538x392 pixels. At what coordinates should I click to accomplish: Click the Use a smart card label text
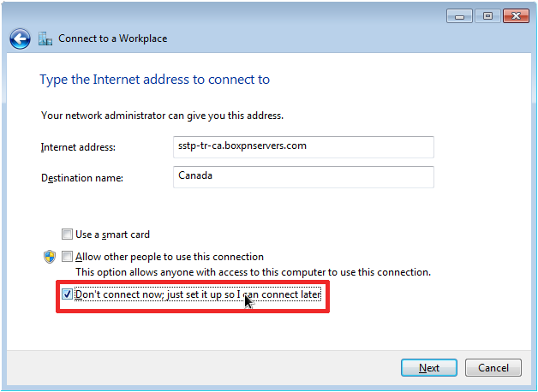(x=112, y=235)
